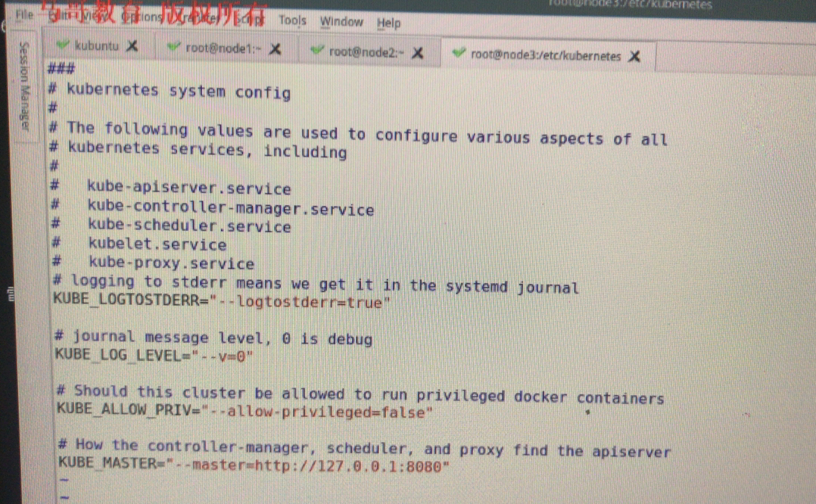
Task: Close the kubuntu session tab
Action: 132,46
